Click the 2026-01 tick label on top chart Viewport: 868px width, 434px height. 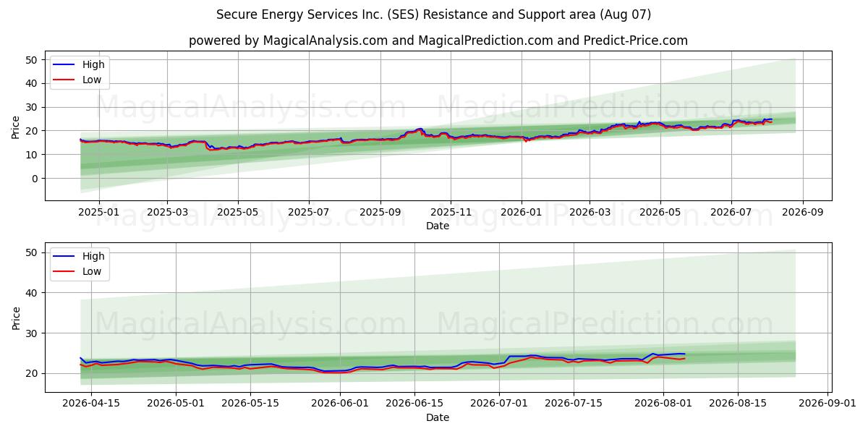click(522, 212)
